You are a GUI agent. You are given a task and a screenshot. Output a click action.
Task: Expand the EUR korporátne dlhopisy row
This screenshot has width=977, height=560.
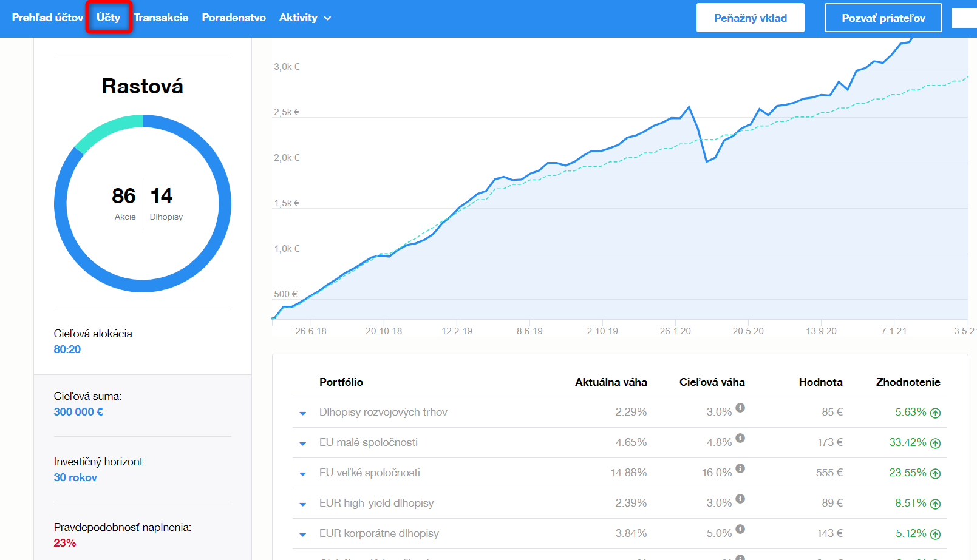[302, 535]
